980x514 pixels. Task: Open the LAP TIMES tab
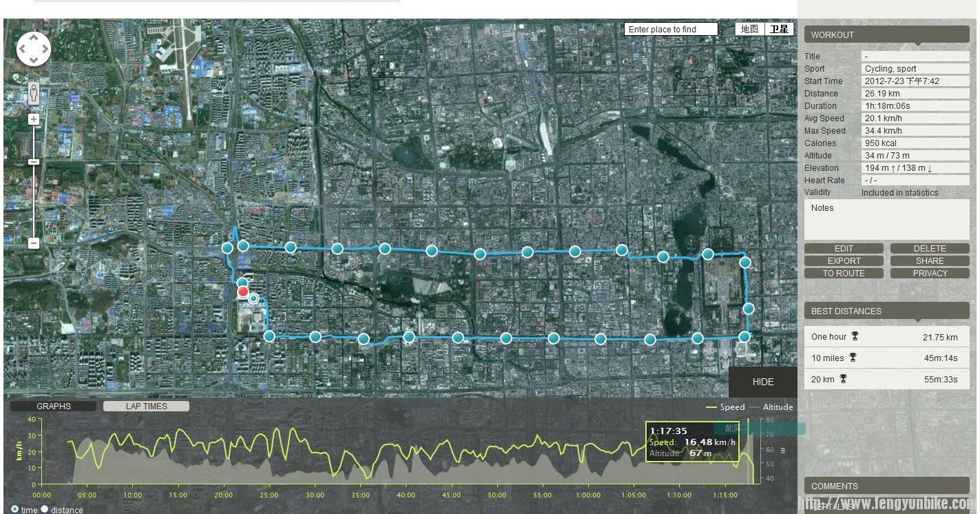tap(146, 406)
